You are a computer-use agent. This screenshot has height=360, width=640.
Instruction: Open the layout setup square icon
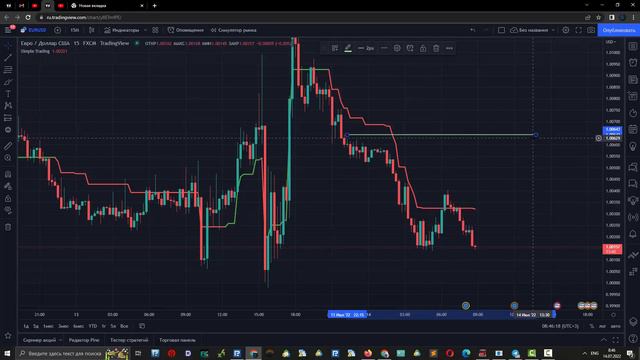[x=501, y=30]
